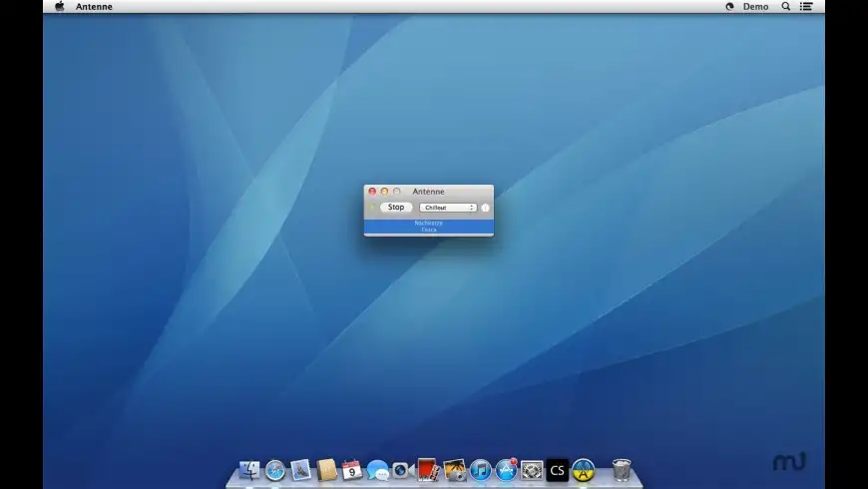This screenshot has height=489, width=868.
Task: Open the Trash in the Dock
Action: 622,470
